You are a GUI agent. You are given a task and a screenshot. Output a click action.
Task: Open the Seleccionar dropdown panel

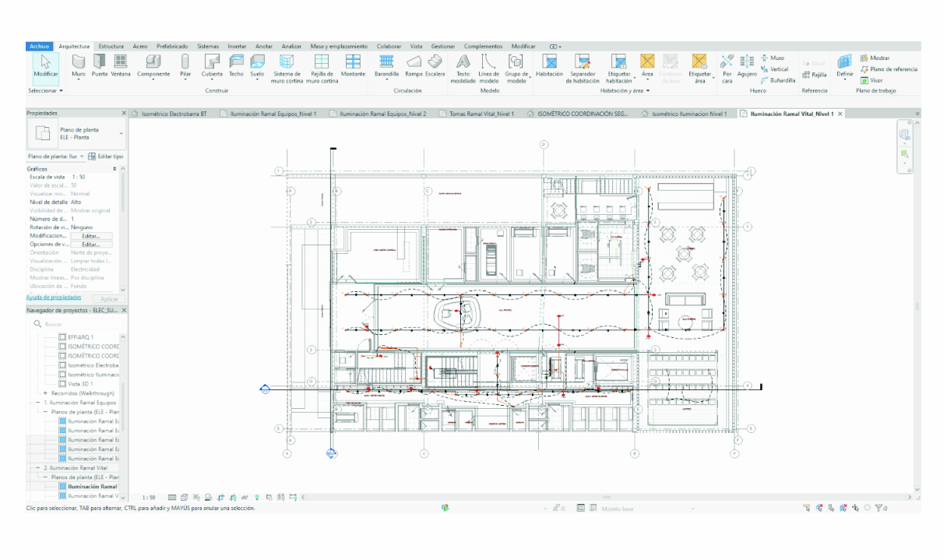click(x=45, y=91)
